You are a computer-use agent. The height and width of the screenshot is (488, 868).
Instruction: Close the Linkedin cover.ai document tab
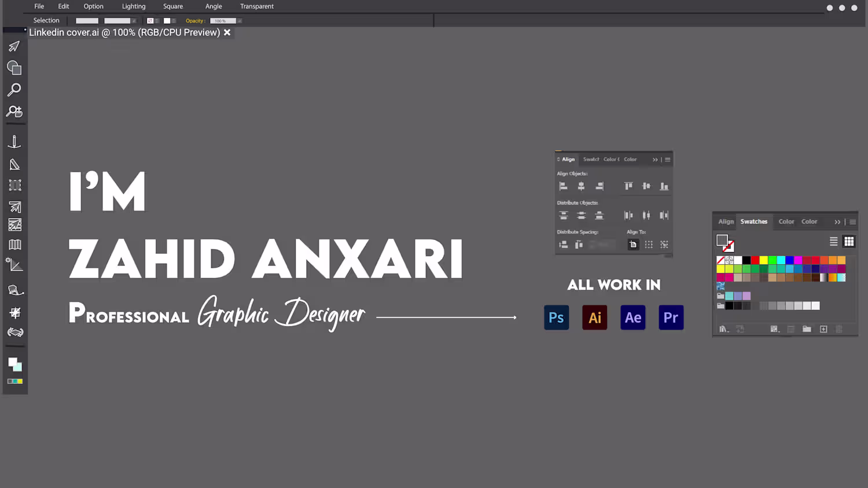[227, 32]
